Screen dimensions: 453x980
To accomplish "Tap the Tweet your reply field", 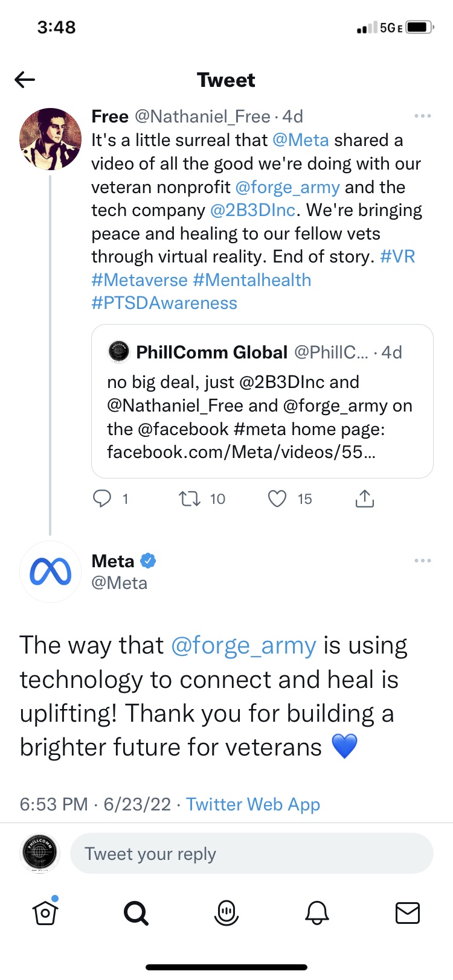I will (251, 853).
